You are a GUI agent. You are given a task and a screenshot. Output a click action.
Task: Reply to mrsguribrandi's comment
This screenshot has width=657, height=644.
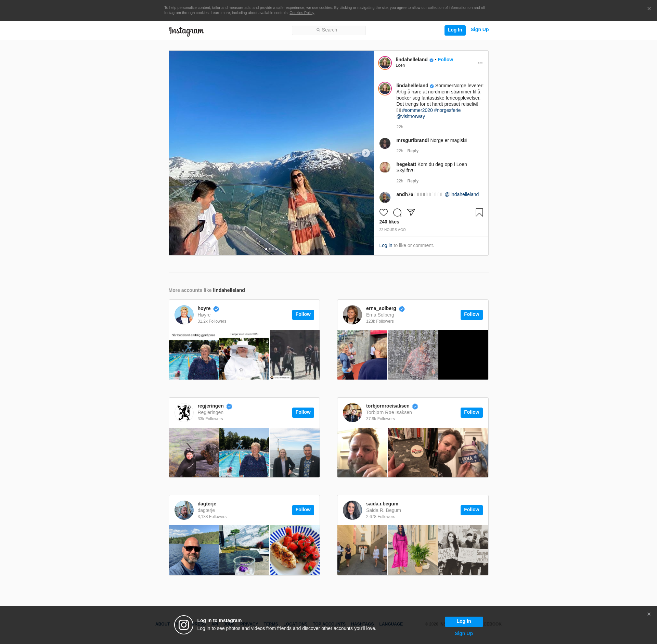click(413, 151)
